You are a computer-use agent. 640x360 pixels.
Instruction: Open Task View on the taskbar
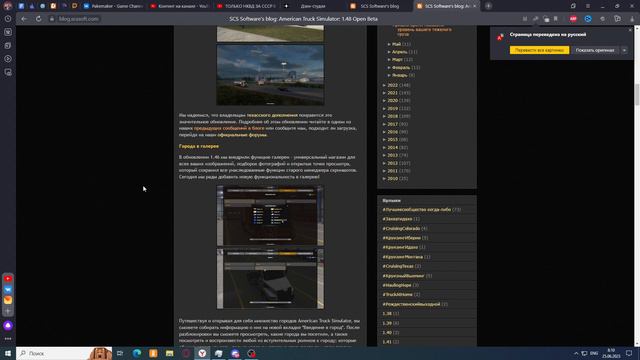coord(120,353)
